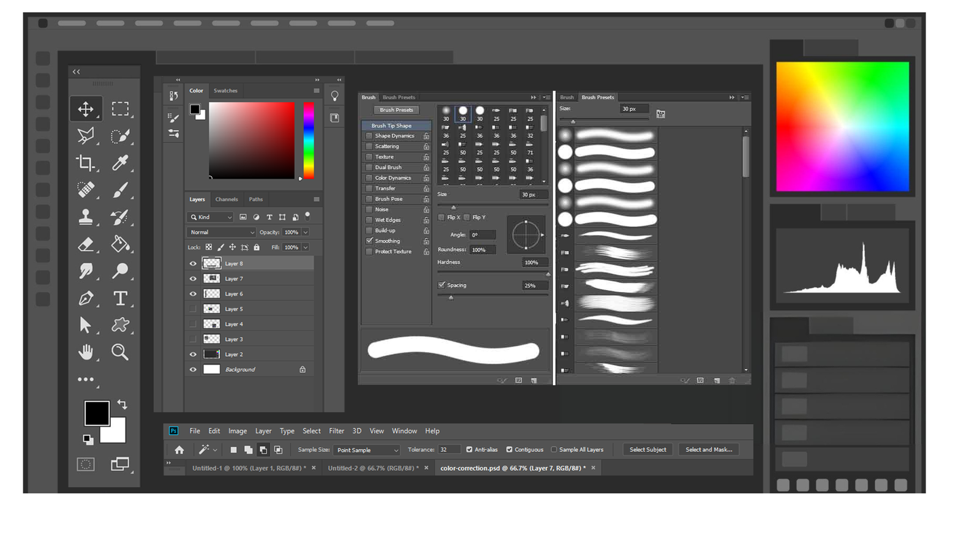Click the lock all layers padlock icon
Screen dimensions: 980x551
coord(257,247)
